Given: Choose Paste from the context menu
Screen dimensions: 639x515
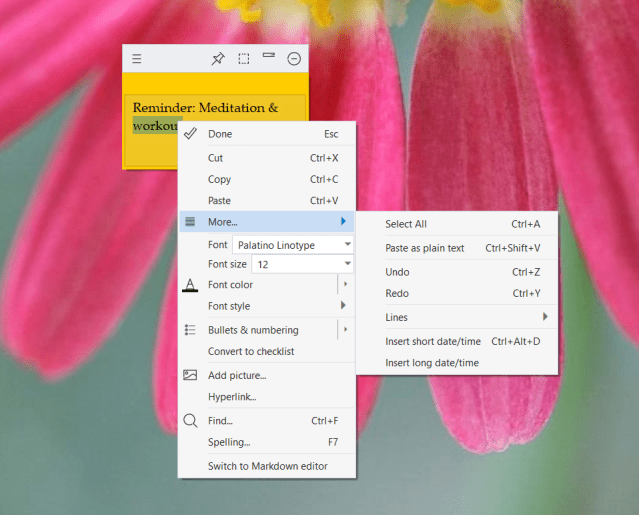Looking at the screenshot, I should 267,200.
